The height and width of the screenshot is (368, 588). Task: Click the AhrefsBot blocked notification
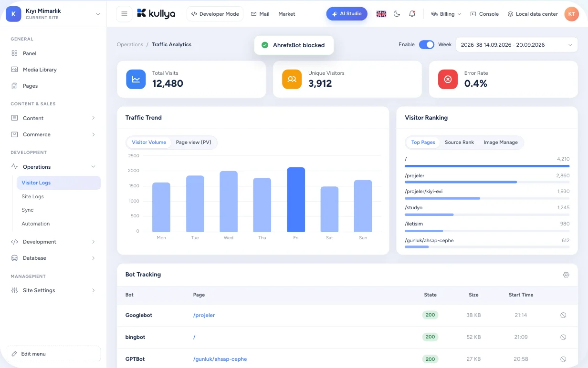294,45
